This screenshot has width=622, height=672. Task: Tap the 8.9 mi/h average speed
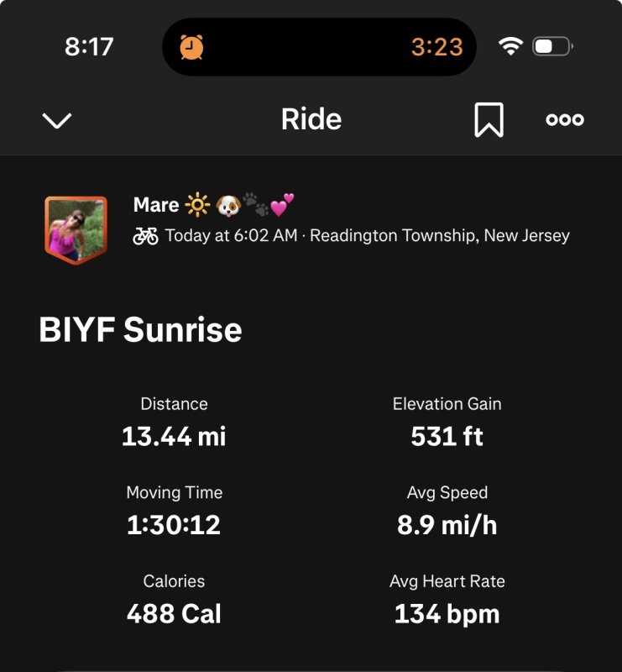pos(447,525)
